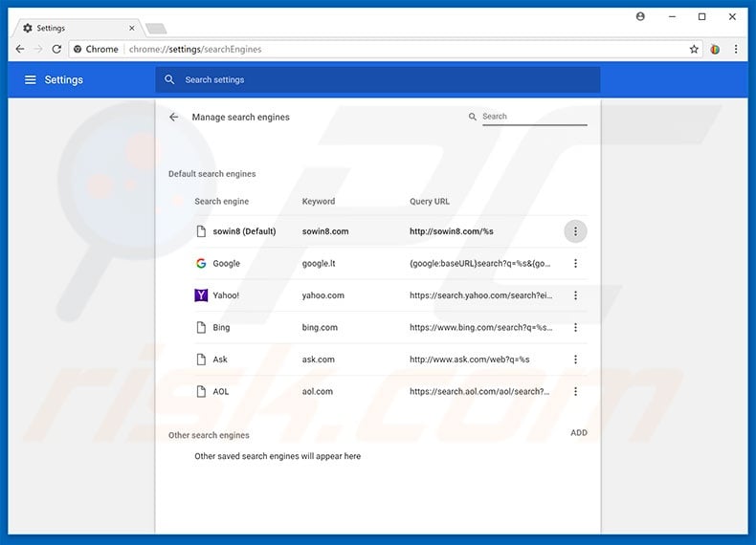Click the 'Yahoo!' search engine name
Viewport: 756px width, 545px height.
click(x=226, y=295)
